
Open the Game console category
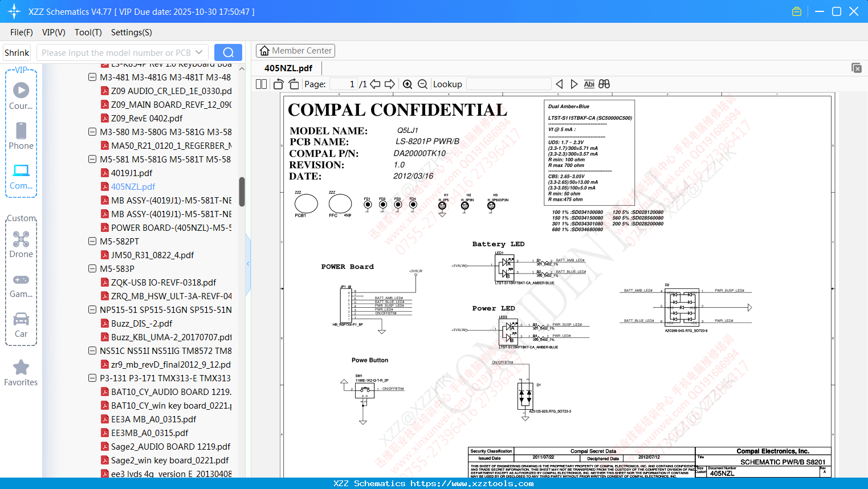point(21,286)
